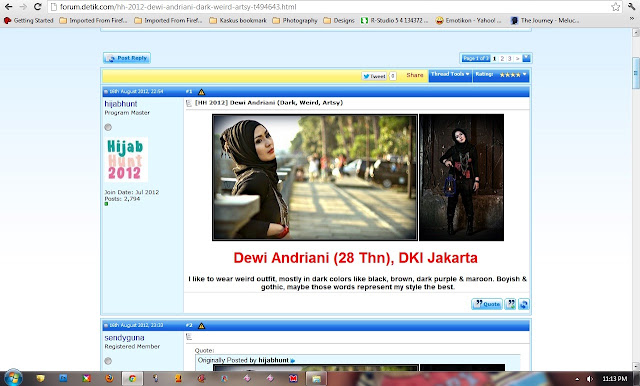Click the Share link

[x=415, y=75]
